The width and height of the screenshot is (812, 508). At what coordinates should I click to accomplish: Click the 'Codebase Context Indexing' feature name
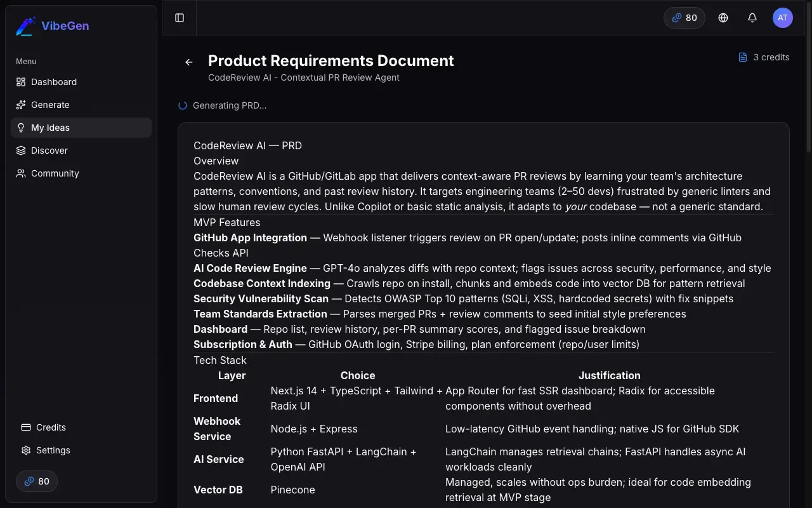(x=262, y=283)
